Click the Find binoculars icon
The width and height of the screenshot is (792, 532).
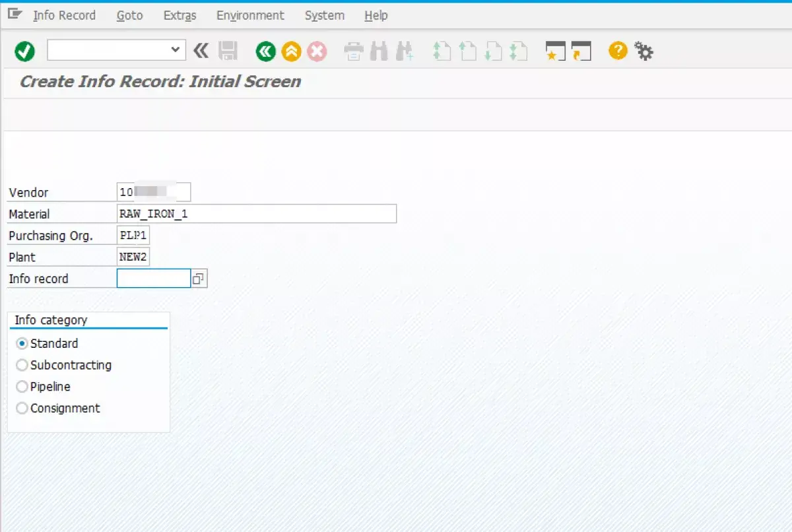(379, 51)
